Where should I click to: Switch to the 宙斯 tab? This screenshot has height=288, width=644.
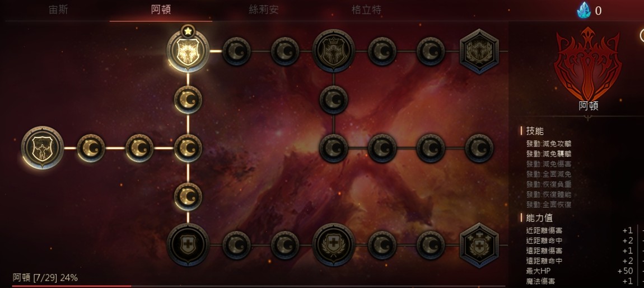pyautogui.click(x=58, y=10)
